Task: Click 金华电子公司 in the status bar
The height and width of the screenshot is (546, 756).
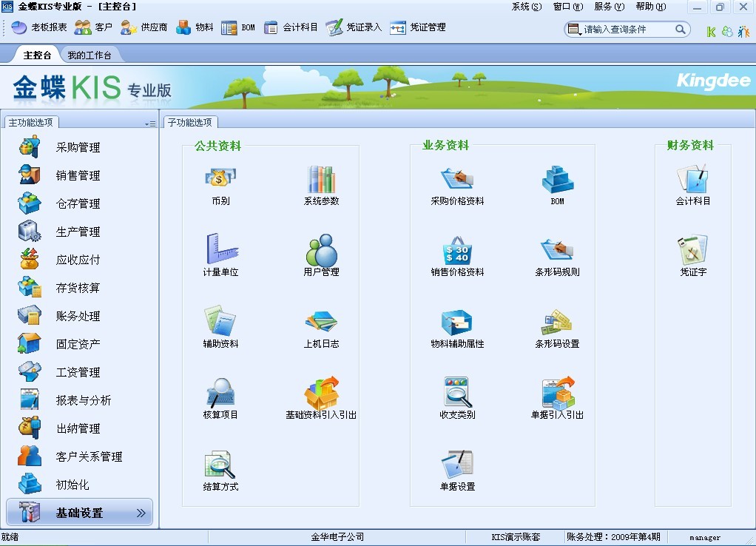Action: point(337,537)
